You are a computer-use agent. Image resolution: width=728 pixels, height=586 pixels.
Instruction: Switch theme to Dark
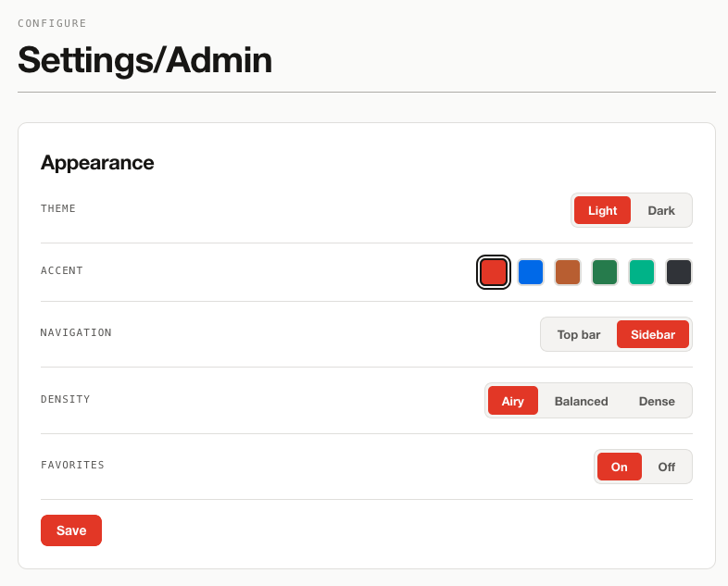661,211
